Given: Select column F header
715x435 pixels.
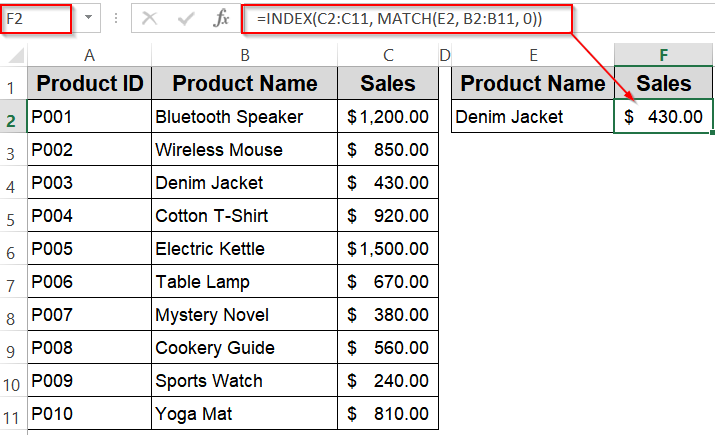Looking at the screenshot, I should pos(664,54).
